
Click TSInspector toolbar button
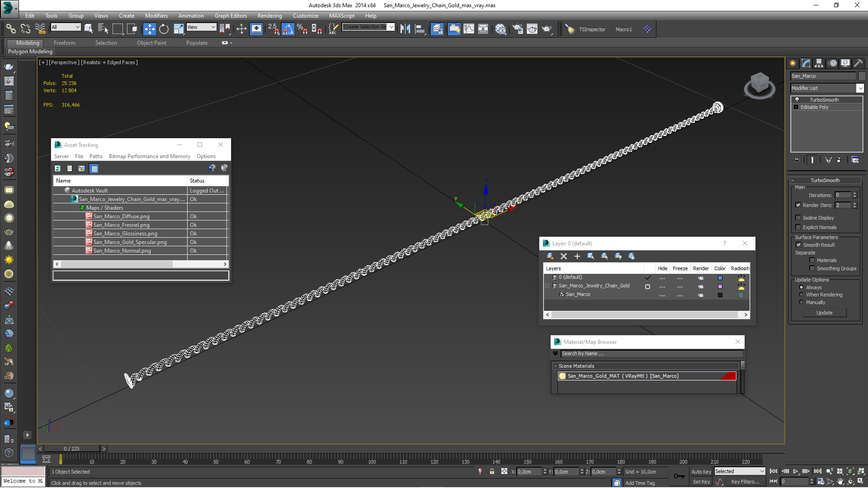click(x=592, y=29)
